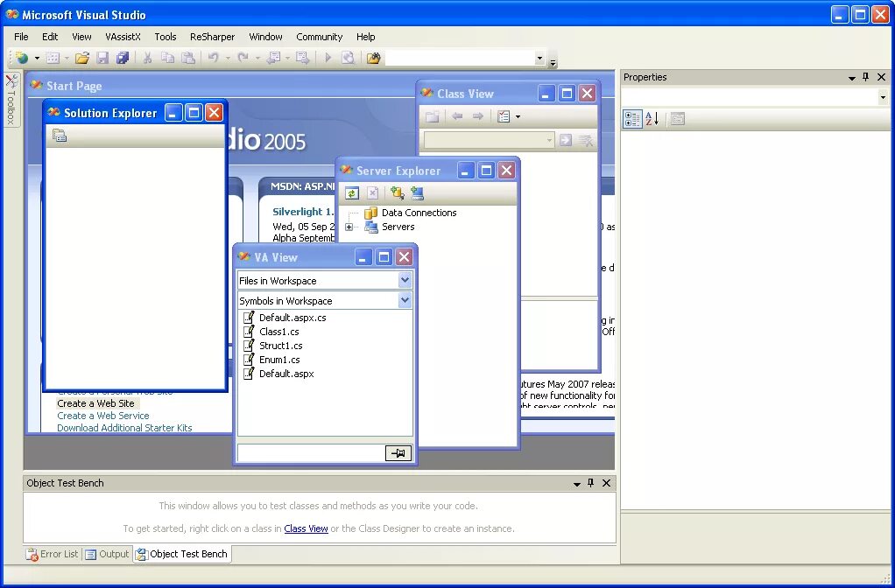Open the File menu
The width and height of the screenshot is (895, 588).
pos(21,37)
